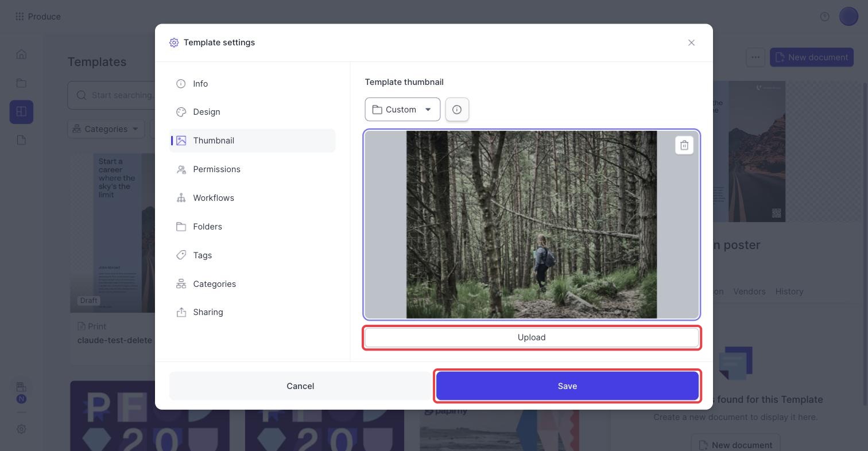Open Templates page in left navigation
The image size is (868, 451).
tap(21, 112)
